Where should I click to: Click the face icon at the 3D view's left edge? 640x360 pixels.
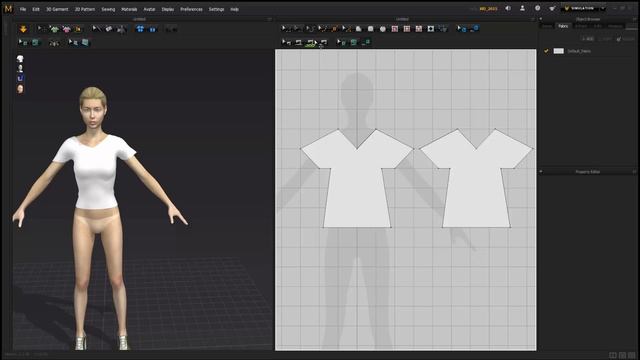pyautogui.click(x=20, y=89)
